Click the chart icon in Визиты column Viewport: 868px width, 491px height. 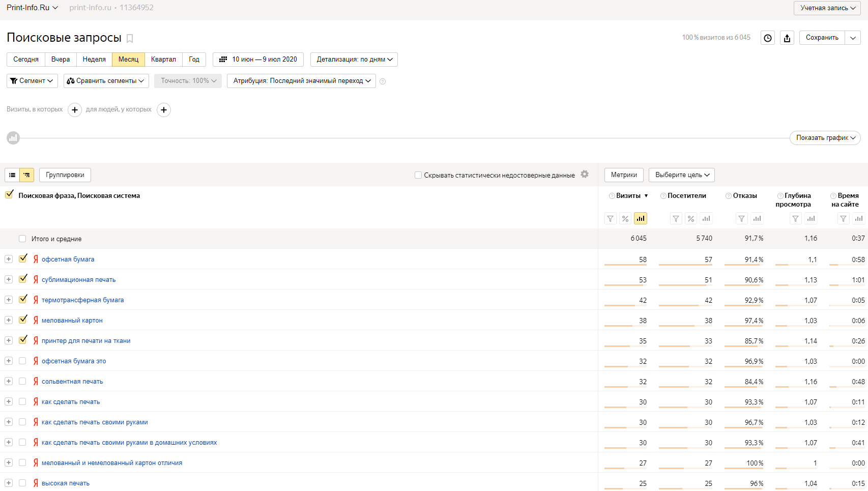641,219
